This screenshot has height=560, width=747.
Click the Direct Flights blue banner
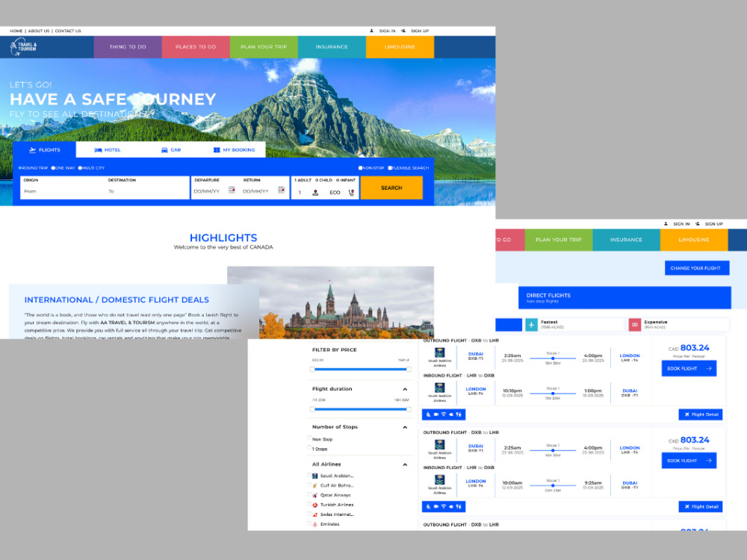(624, 298)
